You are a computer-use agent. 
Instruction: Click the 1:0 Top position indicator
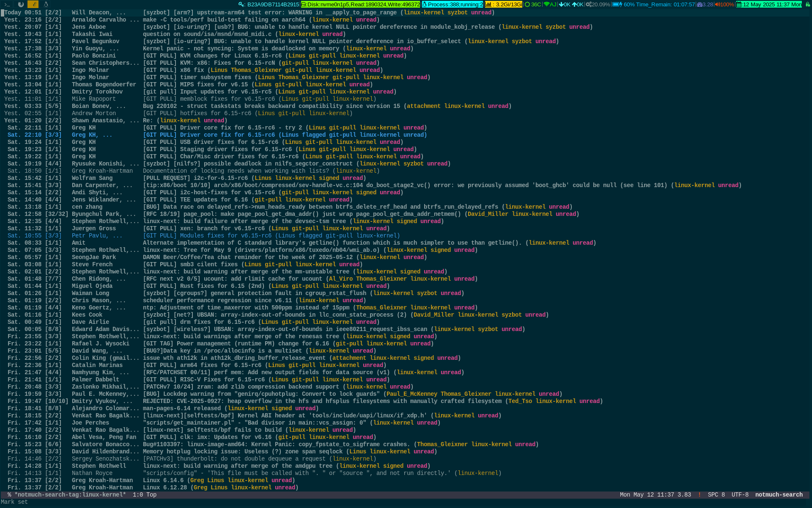coord(145,494)
